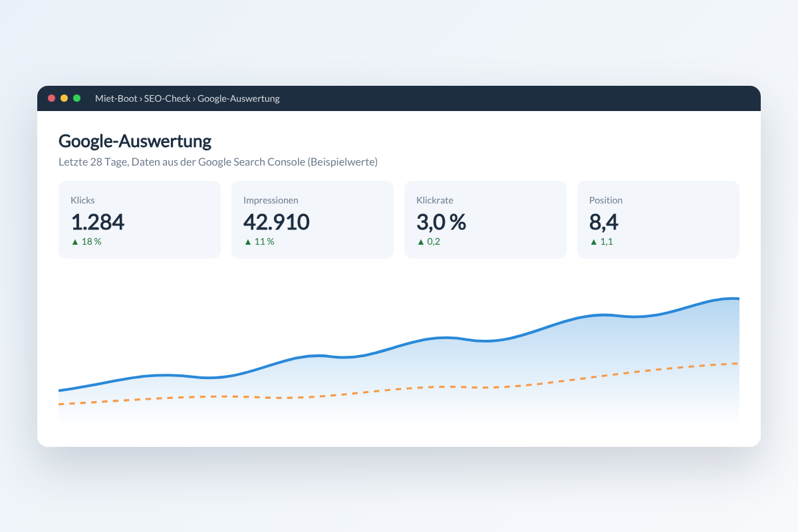Click the yellow minimize window dot
Screen dimensions: 798x532
pos(64,98)
